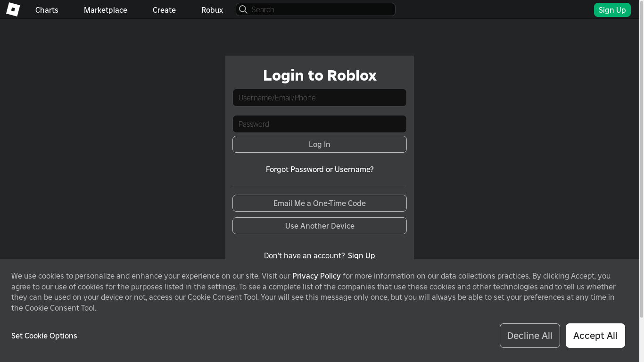
Task: Follow the Sign Up link below form
Action: pyautogui.click(x=362, y=255)
